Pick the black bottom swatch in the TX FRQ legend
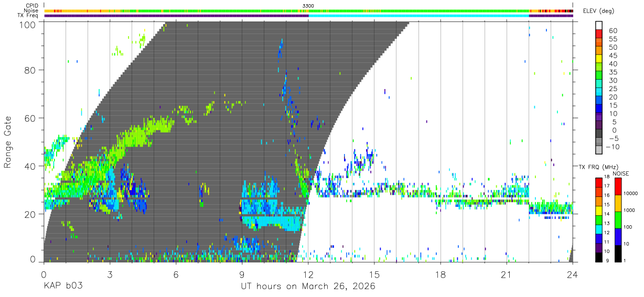 pos(599,257)
